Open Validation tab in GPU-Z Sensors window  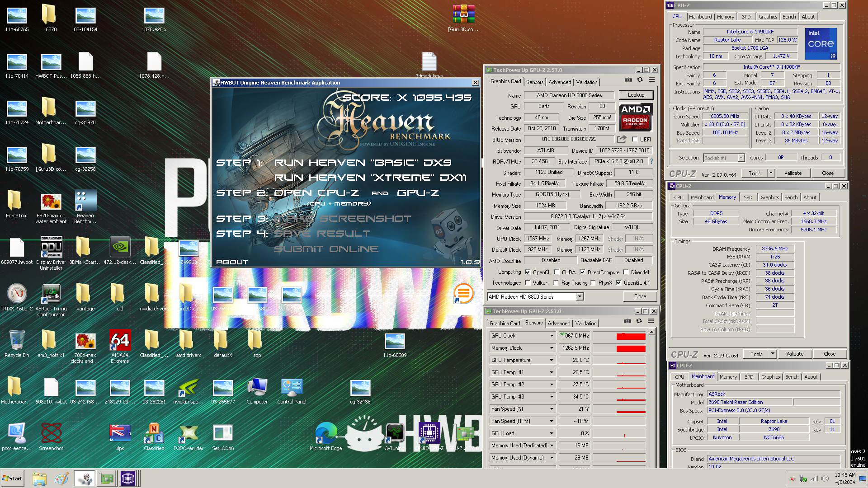[586, 324]
